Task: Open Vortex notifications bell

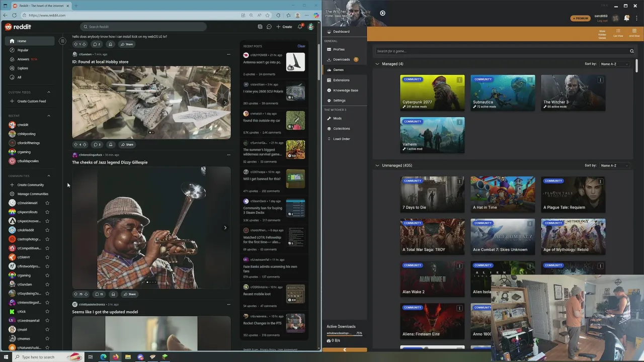Action: point(626,18)
